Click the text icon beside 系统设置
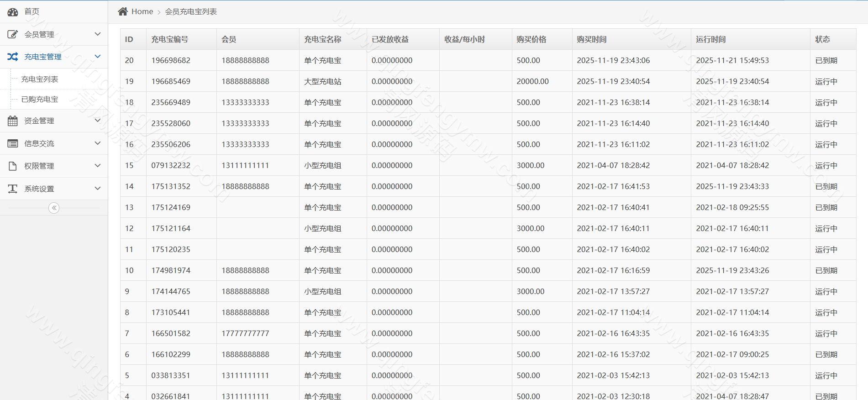This screenshot has height=400, width=868. point(13,189)
